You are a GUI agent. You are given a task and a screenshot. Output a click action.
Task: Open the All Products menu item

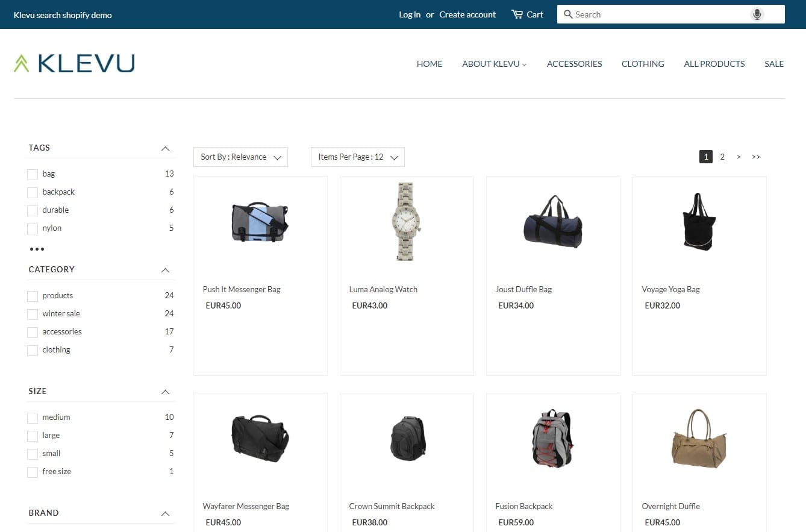coord(714,64)
